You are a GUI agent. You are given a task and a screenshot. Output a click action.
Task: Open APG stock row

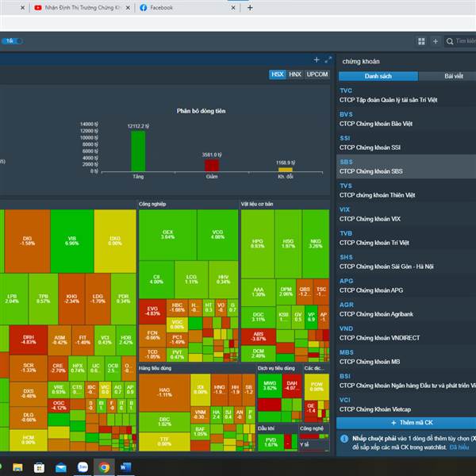[x=406, y=286]
